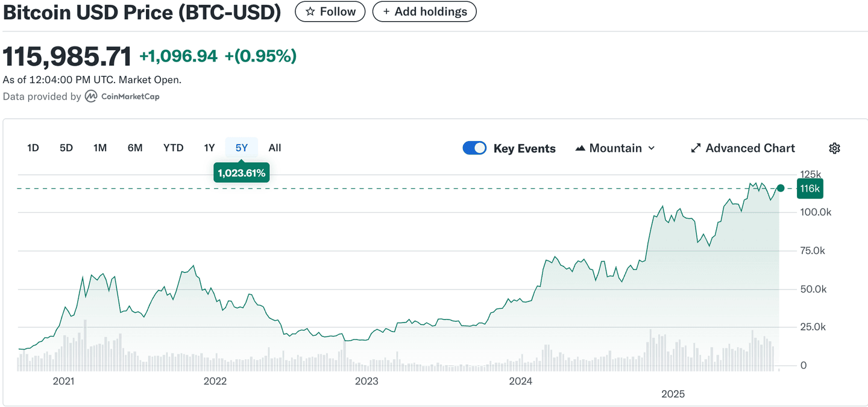Click the plus icon in Add holdings
Screen dimensions: 868x407
point(386,11)
